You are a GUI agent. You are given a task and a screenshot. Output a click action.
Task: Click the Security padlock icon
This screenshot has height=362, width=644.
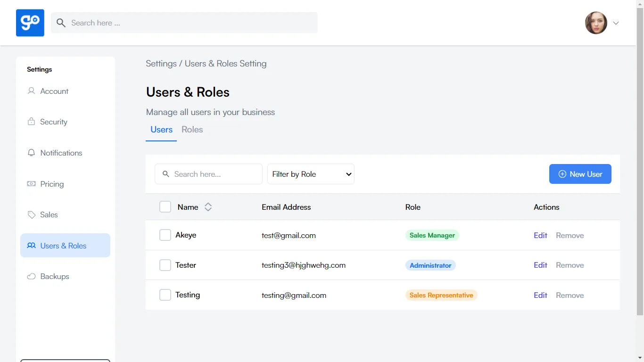point(31,122)
